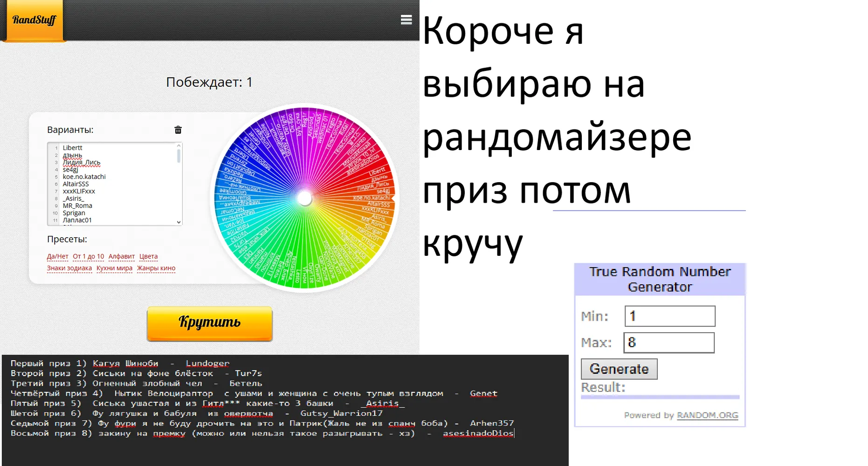Click the 'Libertt' line in variants
This screenshot has width=868, height=466.
[x=72, y=148]
